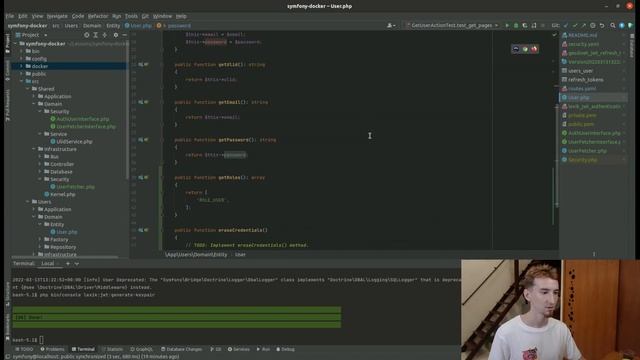Viewport: 640px width, 360px height.
Task: Open terminal session options arrow
Action: tap(77, 264)
